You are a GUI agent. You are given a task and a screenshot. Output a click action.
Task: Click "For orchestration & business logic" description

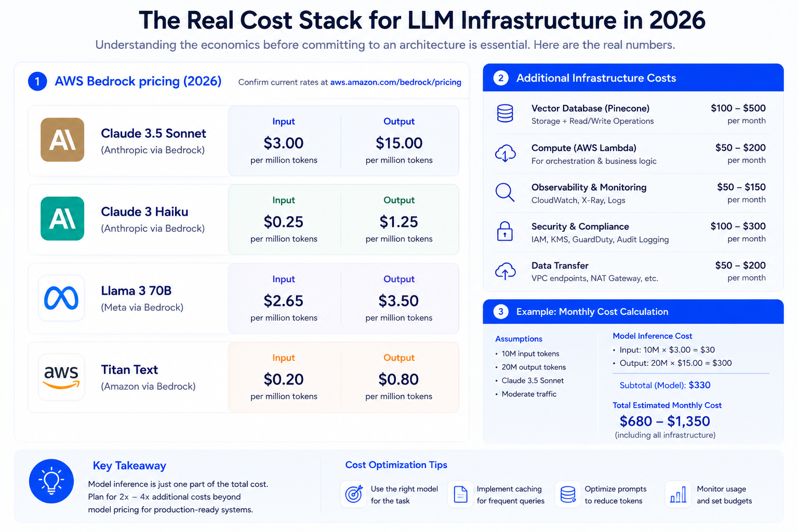(x=594, y=161)
